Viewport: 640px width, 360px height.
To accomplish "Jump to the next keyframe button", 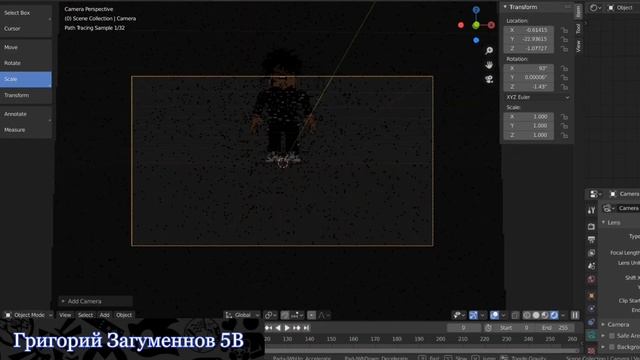I will tap(297, 328).
